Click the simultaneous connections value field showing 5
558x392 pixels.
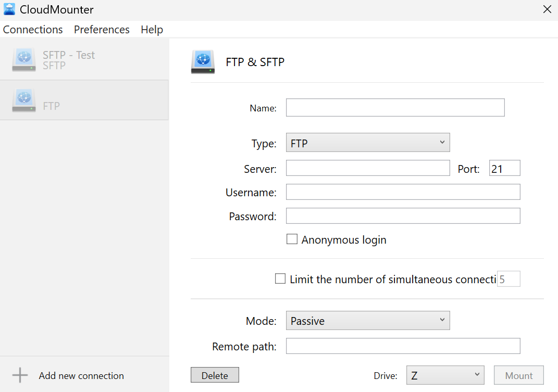point(509,279)
